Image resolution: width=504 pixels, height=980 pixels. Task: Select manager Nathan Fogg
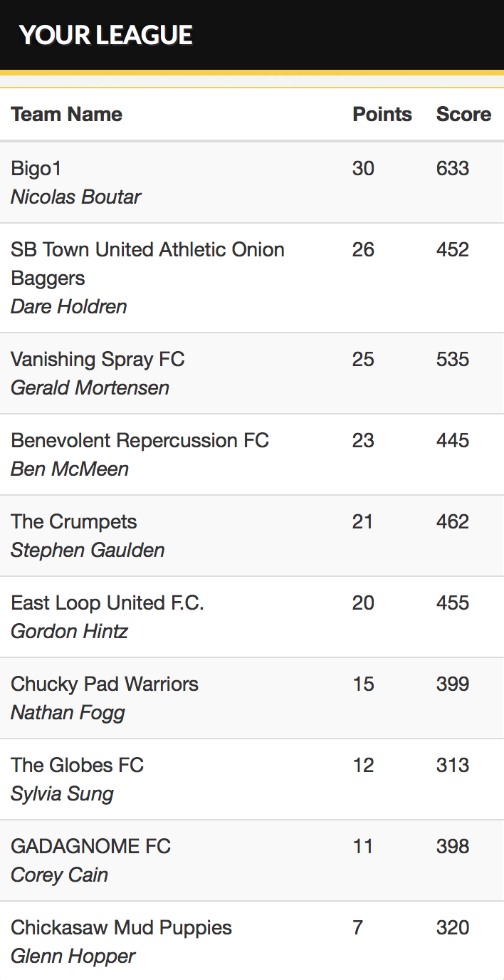tap(68, 712)
